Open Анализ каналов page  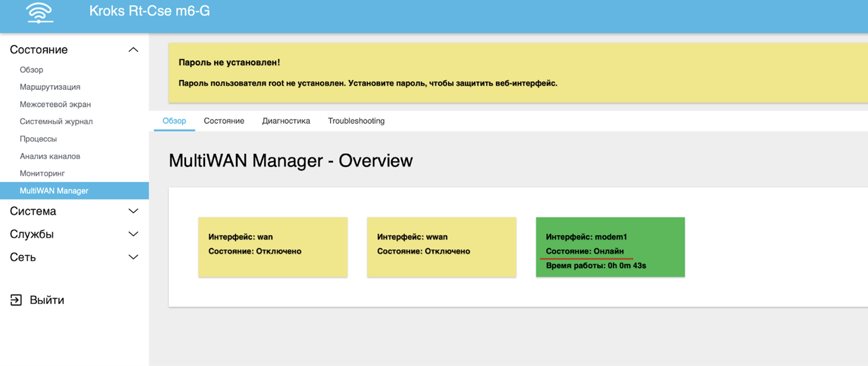pyautogui.click(x=50, y=156)
